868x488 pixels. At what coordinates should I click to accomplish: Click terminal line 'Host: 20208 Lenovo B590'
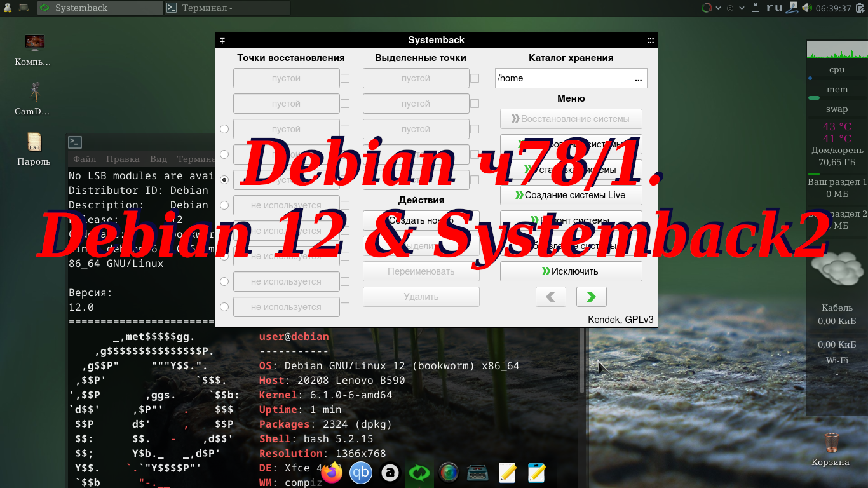pos(332,381)
